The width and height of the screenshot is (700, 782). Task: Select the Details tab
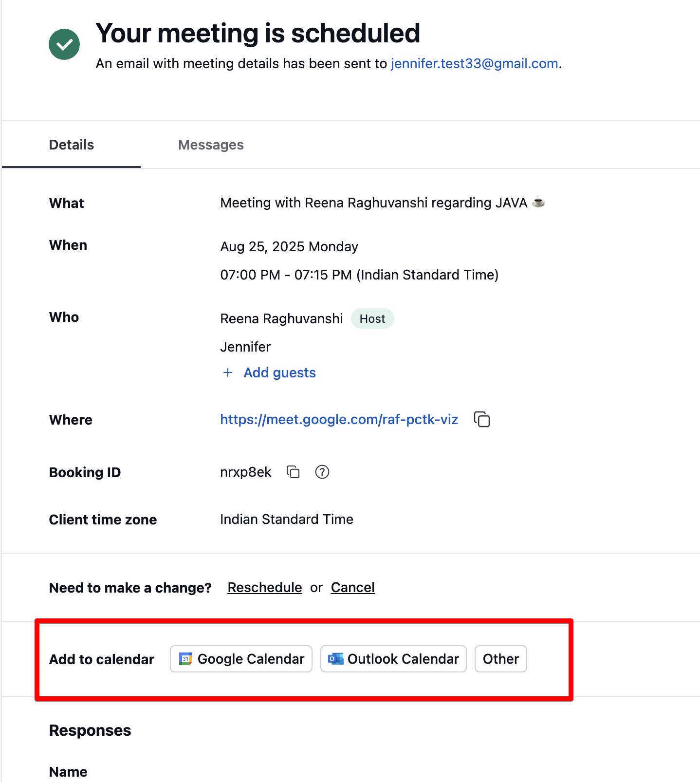point(72,145)
